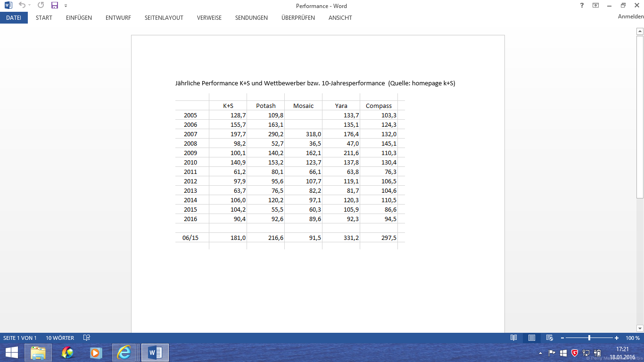The height and width of the screenshot is (362, 644).
Task: Click the zoom in plus button
Action: (x=617, y=338)
